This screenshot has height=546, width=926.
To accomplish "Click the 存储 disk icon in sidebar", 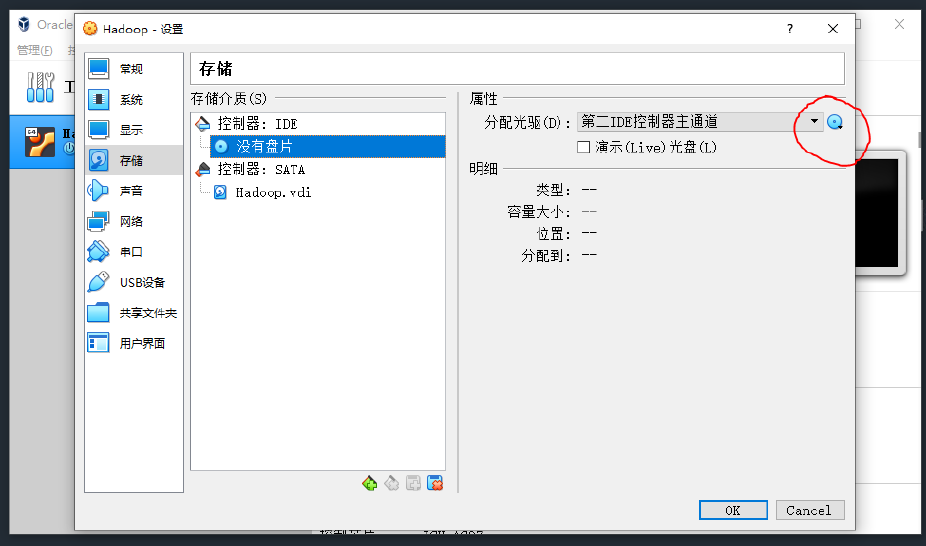I will tap(99, 160).
